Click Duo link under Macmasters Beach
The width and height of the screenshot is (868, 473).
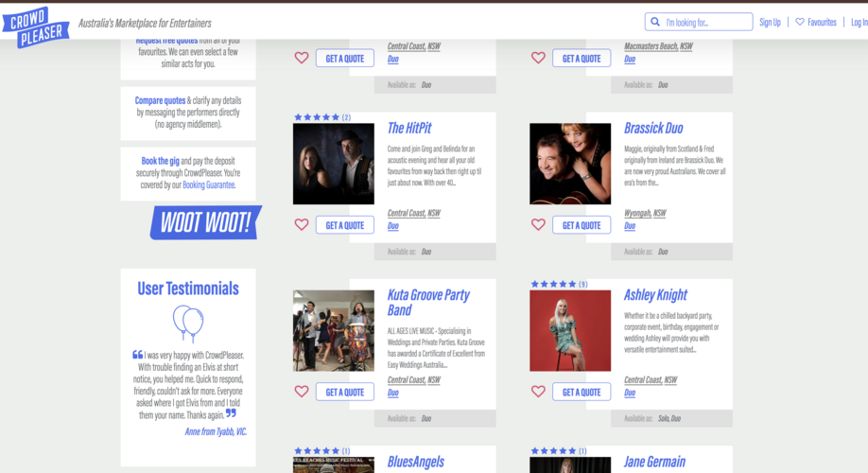(x=630, y=59)
